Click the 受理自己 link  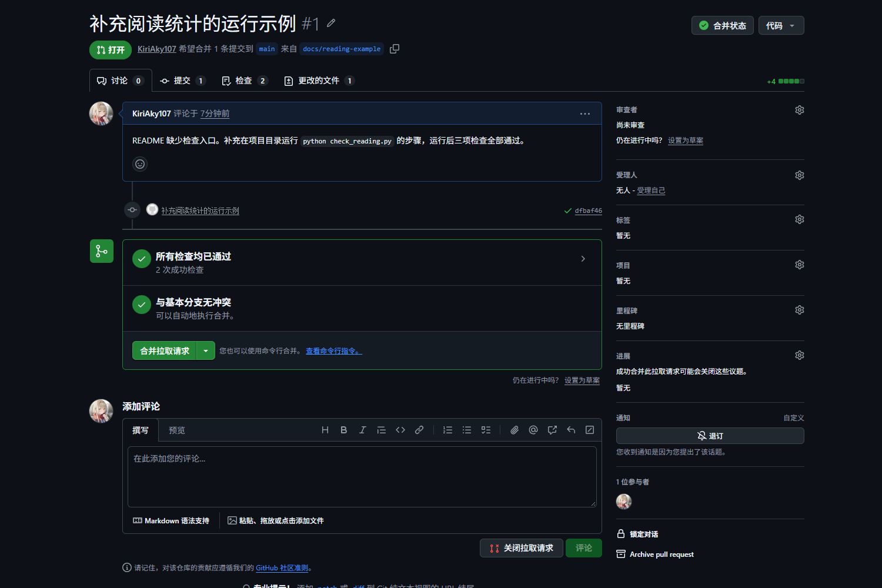click(x=651, y=191)
